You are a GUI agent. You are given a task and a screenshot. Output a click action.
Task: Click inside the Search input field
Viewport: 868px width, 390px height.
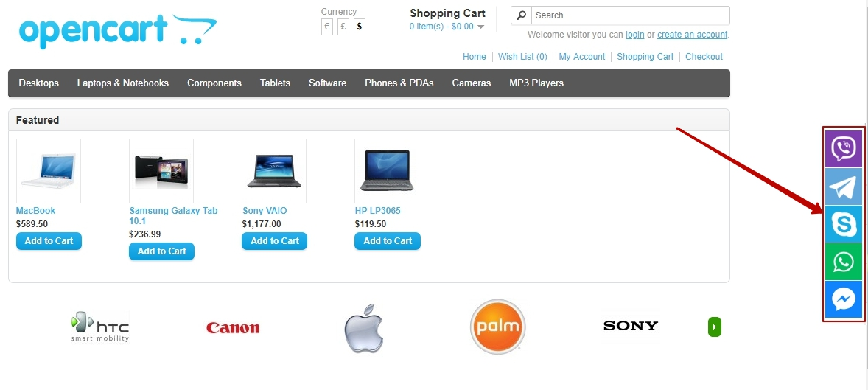coord(631,15)
